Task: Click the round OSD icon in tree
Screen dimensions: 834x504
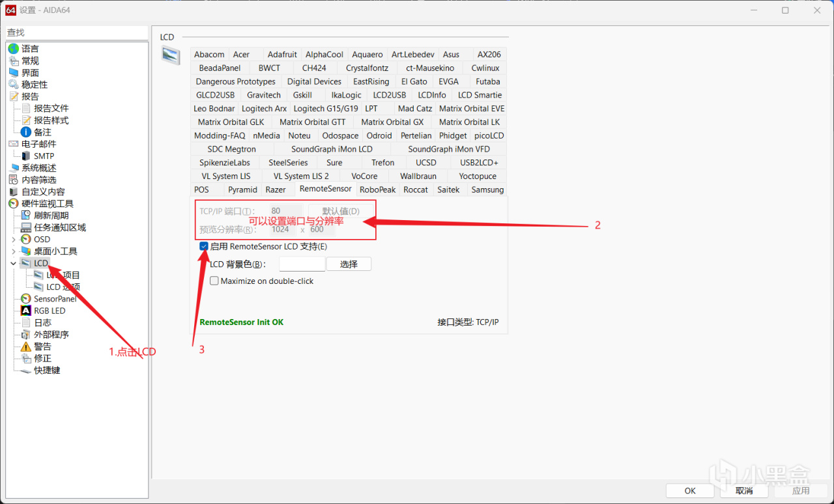Action: [x=26, y=240]
